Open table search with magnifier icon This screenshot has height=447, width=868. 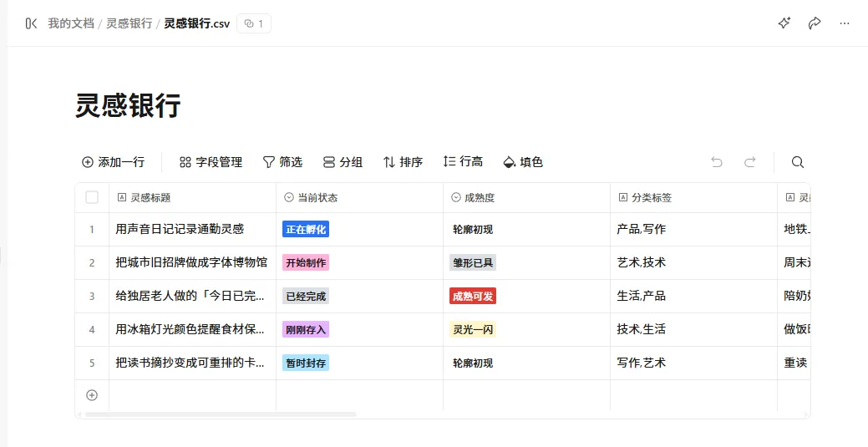[797, 162]
